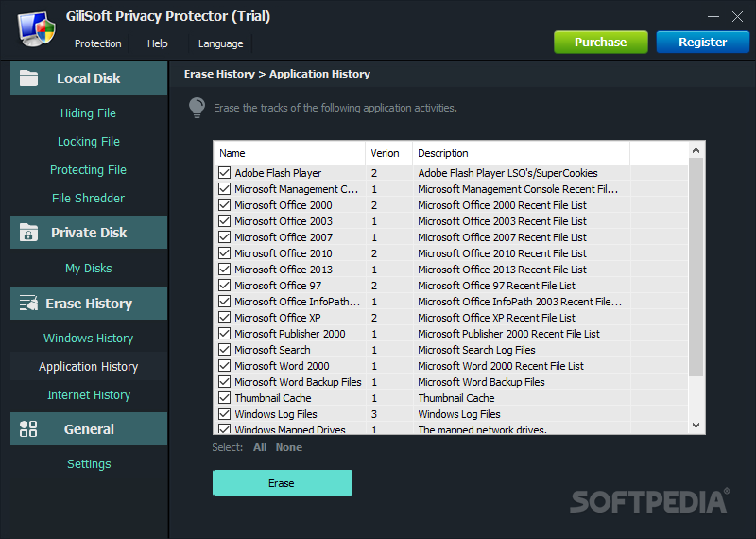756x539 pixels.
Task: Select Application History in sidebar
Action: point(89,366)
